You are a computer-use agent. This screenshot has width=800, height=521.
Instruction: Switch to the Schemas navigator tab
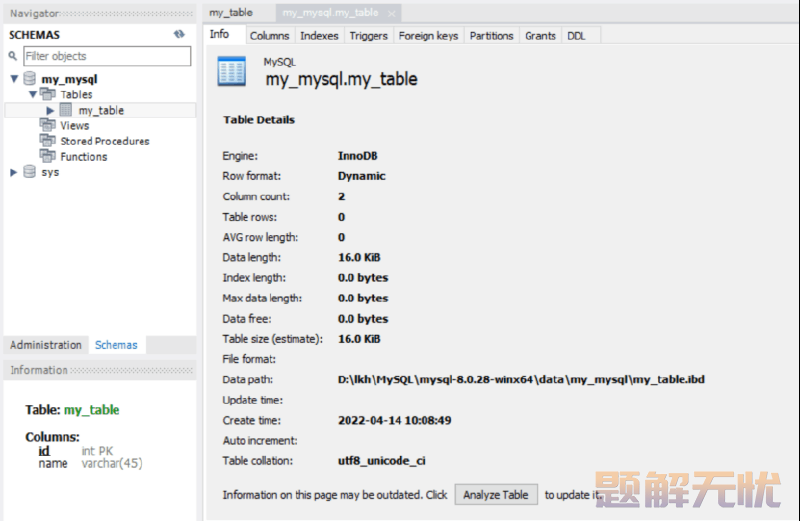coord(116,345)
